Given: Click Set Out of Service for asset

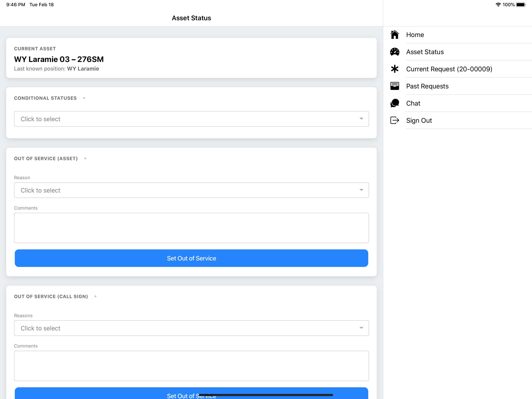Looking at the screenshot, I should [191, 258].
